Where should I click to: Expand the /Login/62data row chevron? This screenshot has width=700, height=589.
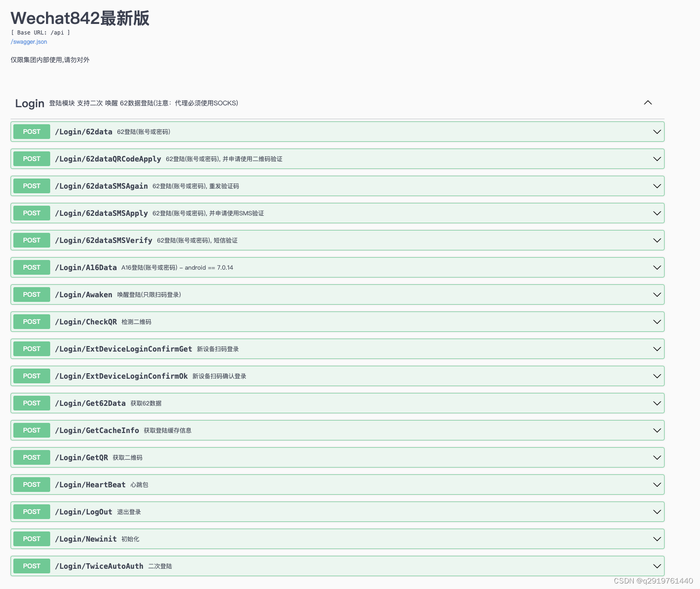point(657,132)
